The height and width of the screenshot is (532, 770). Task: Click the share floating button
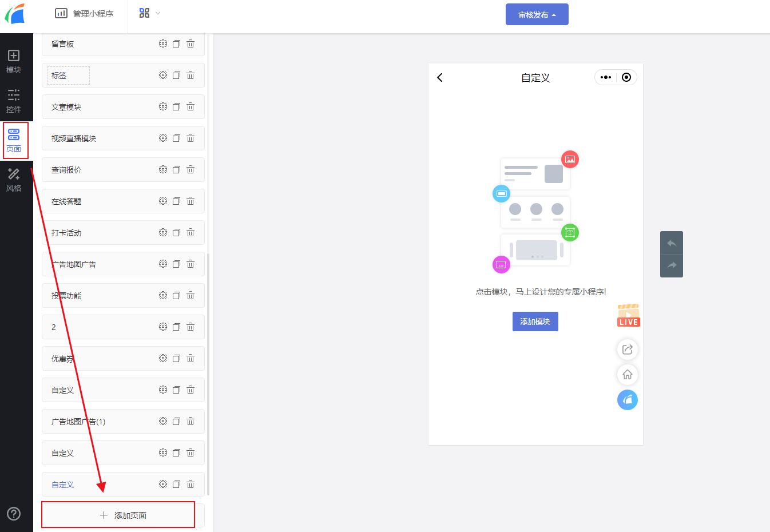[628, 350]
